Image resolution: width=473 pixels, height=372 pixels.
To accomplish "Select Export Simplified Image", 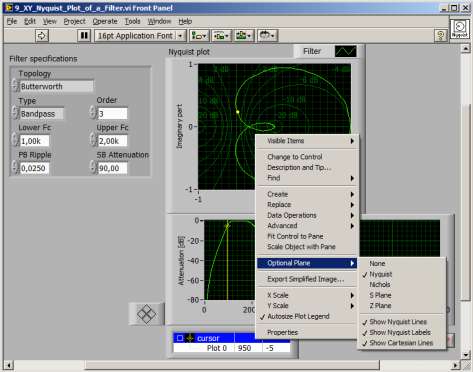I will click(x=307, y=279).
